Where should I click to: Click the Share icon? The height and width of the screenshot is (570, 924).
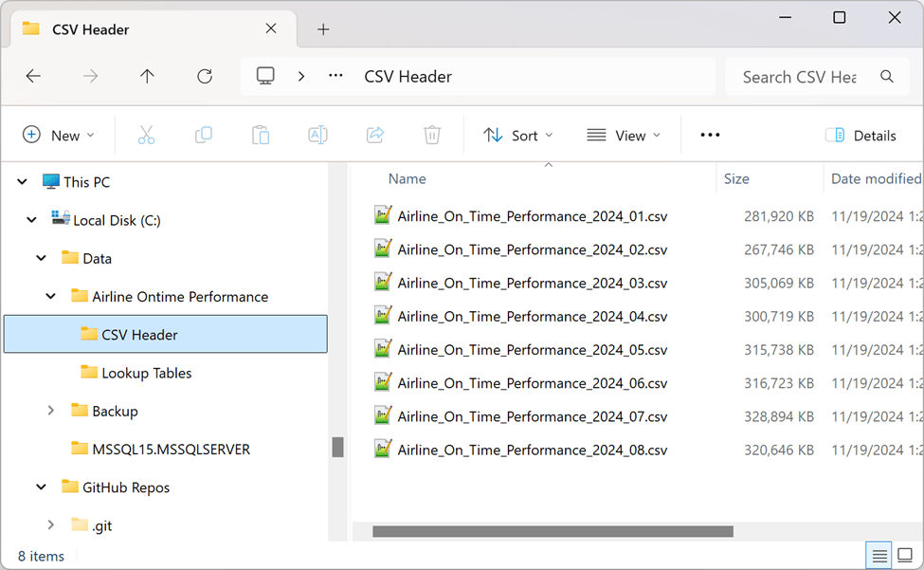point(374,135)
